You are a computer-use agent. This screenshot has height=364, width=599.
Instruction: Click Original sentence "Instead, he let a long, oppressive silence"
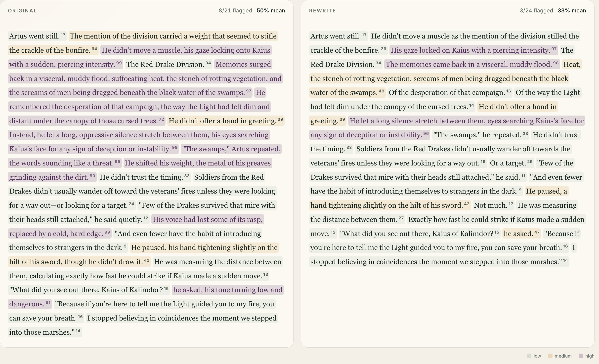point(139,135)
